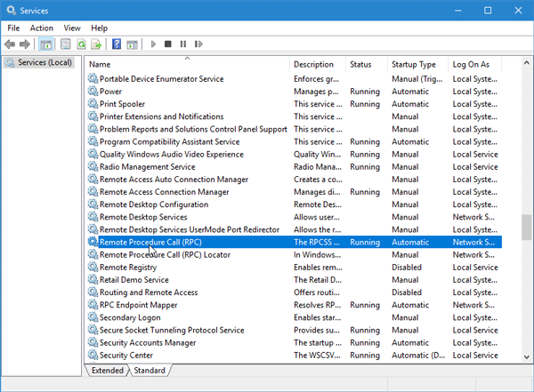Screen dimensions: 534x392
Task: Click the gear icon beside Secondary Logon
Action: (x=93, y=317)
